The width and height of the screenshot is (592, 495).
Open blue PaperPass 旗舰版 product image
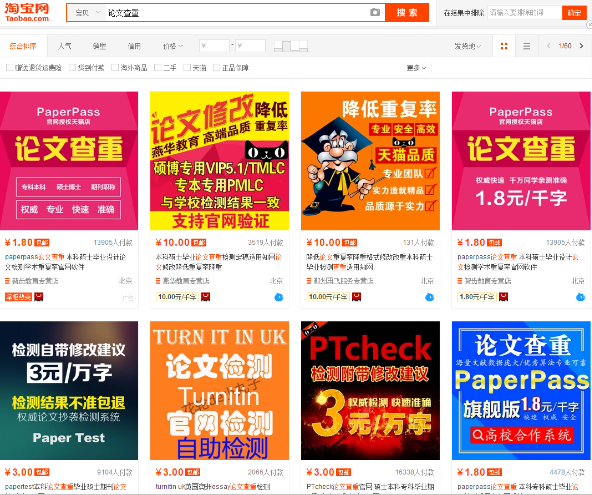tap(521, 390)
